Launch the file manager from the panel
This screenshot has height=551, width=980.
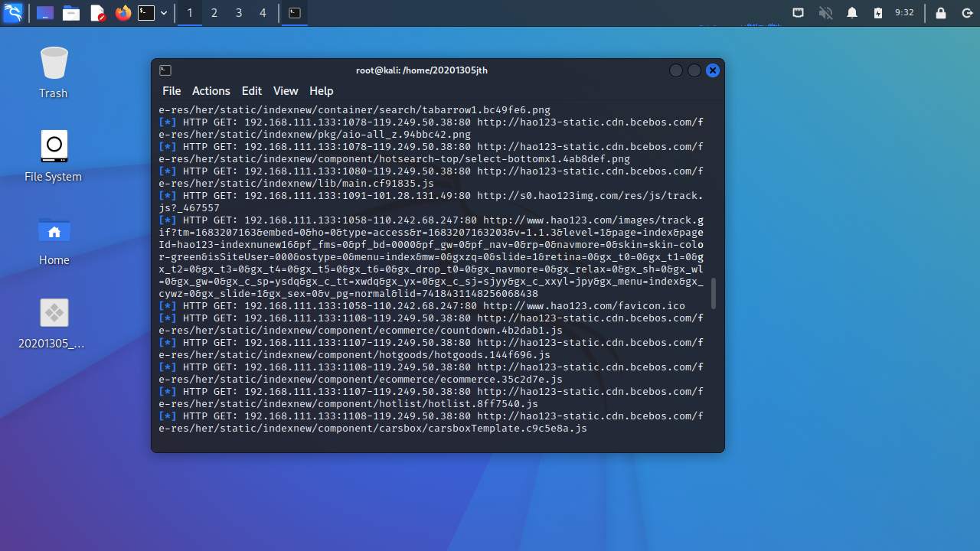[x=71, y=13]
